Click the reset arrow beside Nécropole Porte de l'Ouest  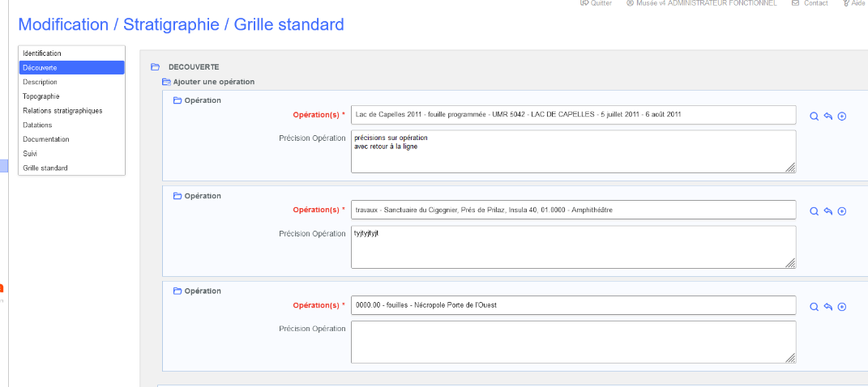(x=828, y=307)
